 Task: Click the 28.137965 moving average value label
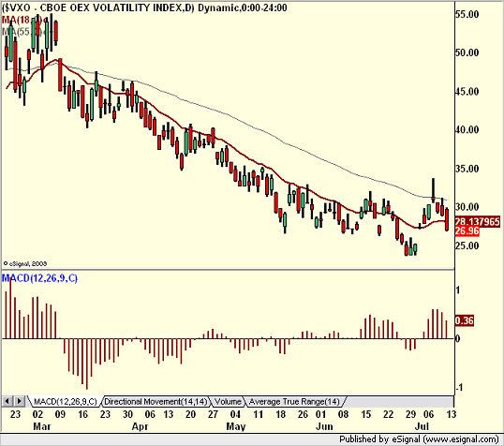tap(478, 221)
